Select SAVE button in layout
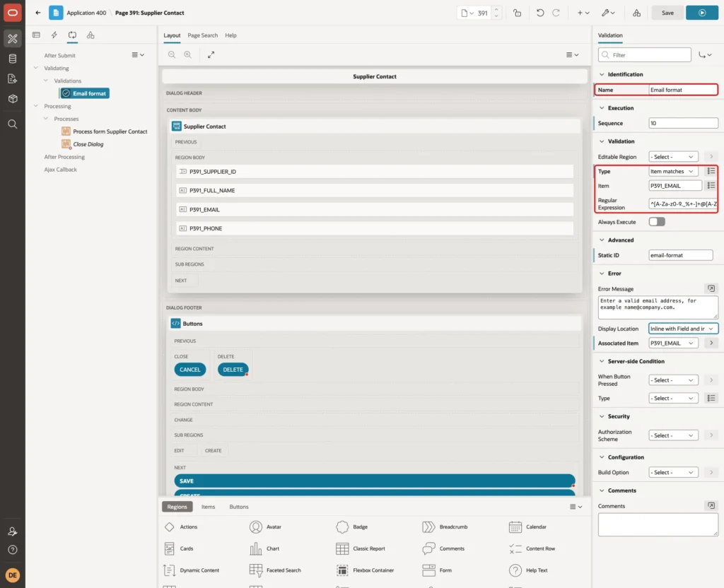The height and width of the screenshot is (588, 724). click(x=375, y=481)
